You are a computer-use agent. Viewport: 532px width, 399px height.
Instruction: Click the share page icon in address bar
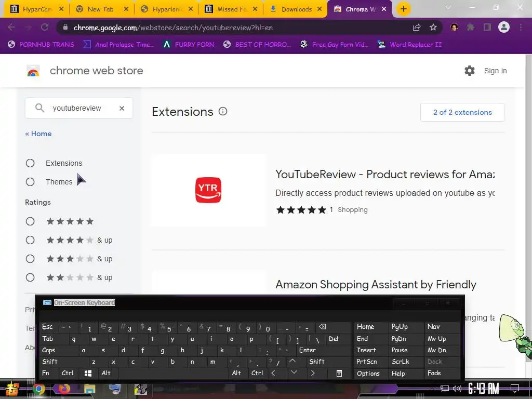[417, 28]
